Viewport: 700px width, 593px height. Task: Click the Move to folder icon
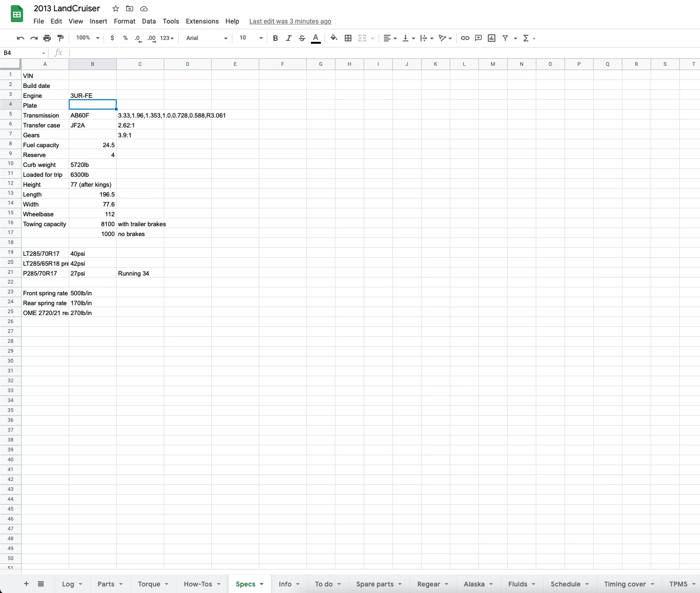point(130,8)
